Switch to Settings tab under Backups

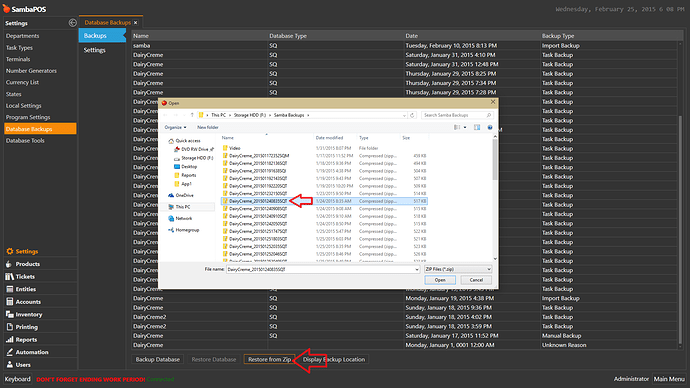point(95,50)
